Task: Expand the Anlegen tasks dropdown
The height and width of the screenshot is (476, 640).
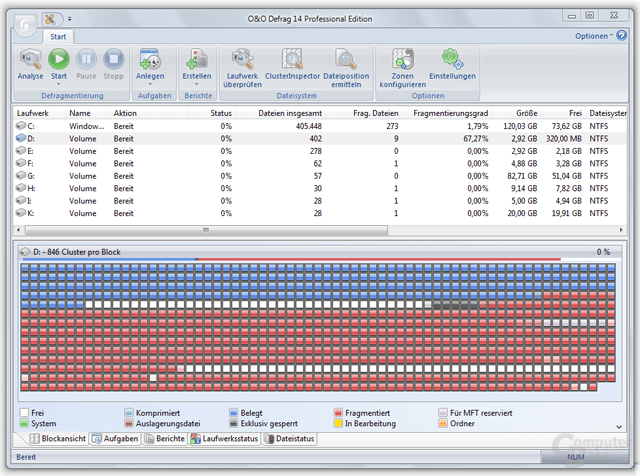Action: pyautogui.click(x=150, y=84)
